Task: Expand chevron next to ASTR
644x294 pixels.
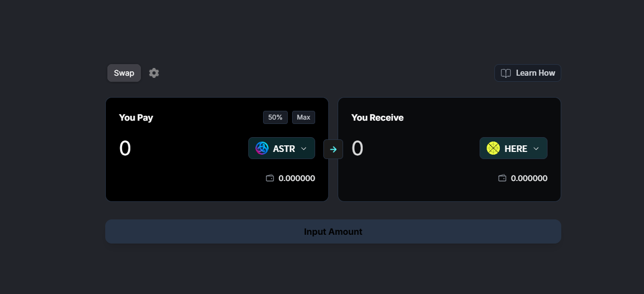Action: (x=304, y=149)
